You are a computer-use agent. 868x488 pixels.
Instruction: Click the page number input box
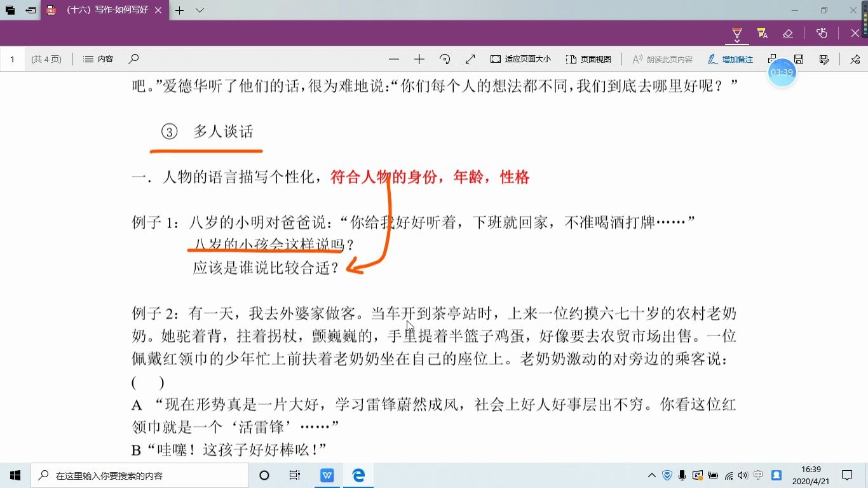(13, 59)
